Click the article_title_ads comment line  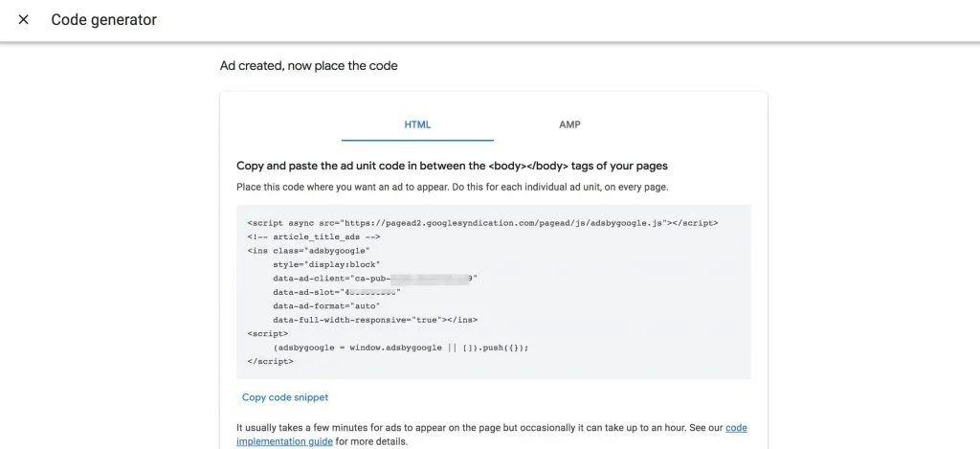tap(314, 236)
